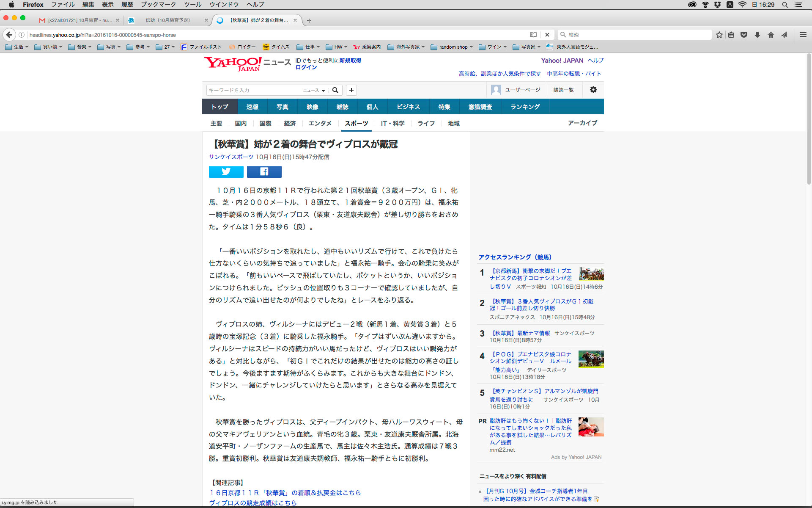
Task: Toggle reader view icon in the address bar
Action: click(x=533, y=35)
